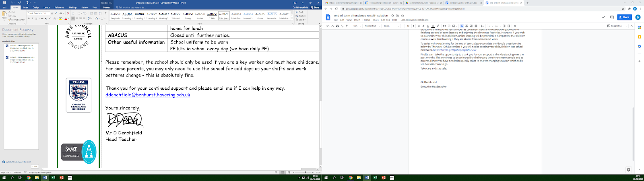The height and width of the screenshot is (181, 644).
Task: Click the Print icon in the Google Docs toolbar
Action: coord(337,26)
